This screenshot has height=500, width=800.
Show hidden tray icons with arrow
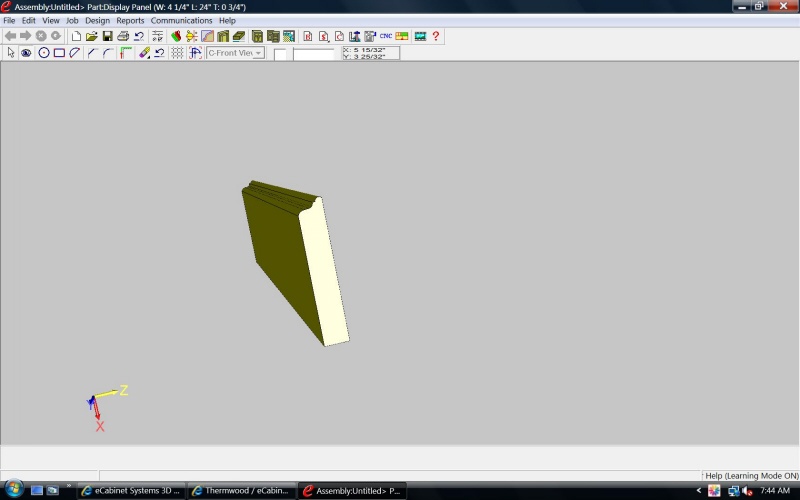[x=698, y=490]
